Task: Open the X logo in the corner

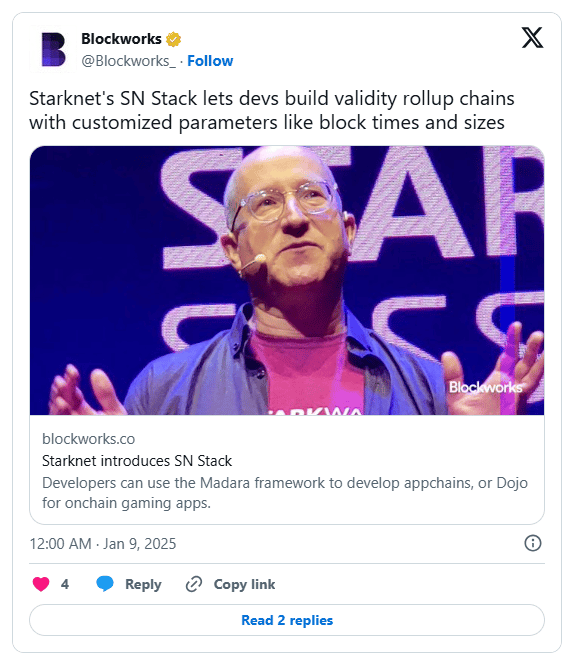Action: tap(532, 38)
